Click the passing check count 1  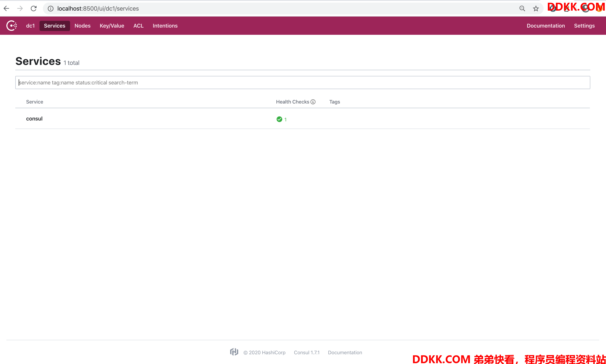click(x=285, y=119)
